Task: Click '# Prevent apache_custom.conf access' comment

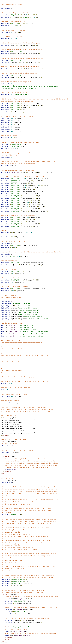Action: 14,241
